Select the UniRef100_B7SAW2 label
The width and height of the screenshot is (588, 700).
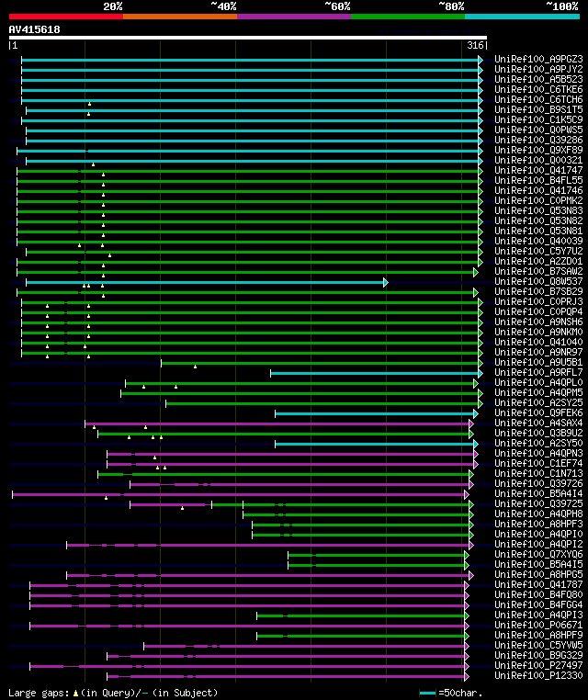click(x=538, y=271)
